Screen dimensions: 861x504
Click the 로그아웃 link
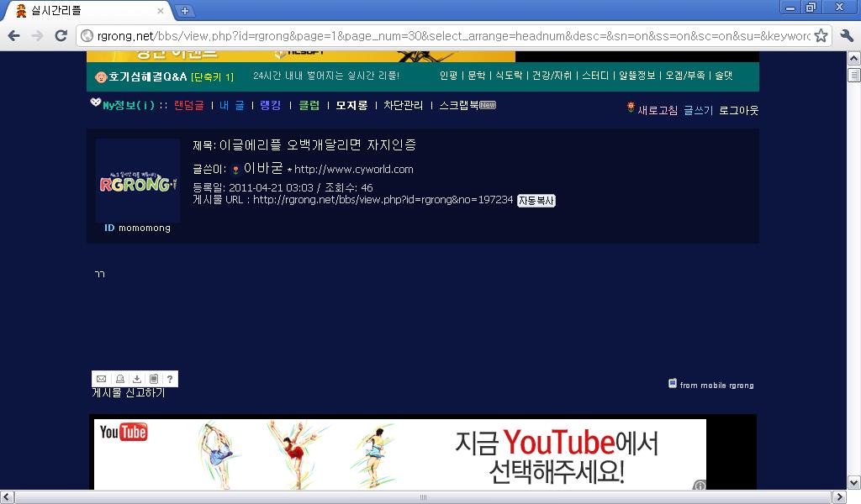coord(738,110)
